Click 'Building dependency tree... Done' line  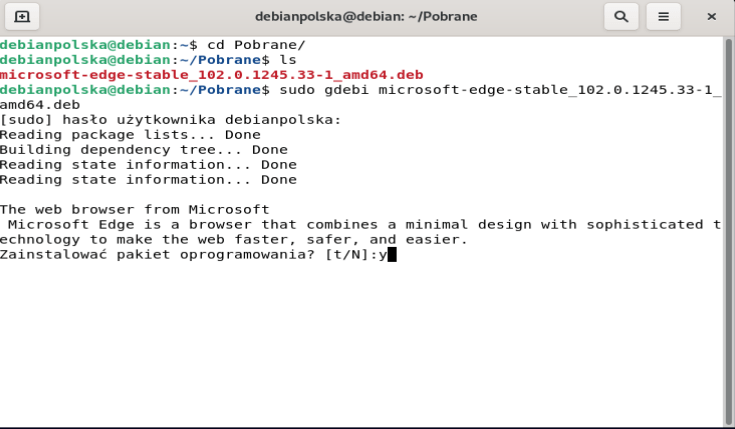(144, 150)
